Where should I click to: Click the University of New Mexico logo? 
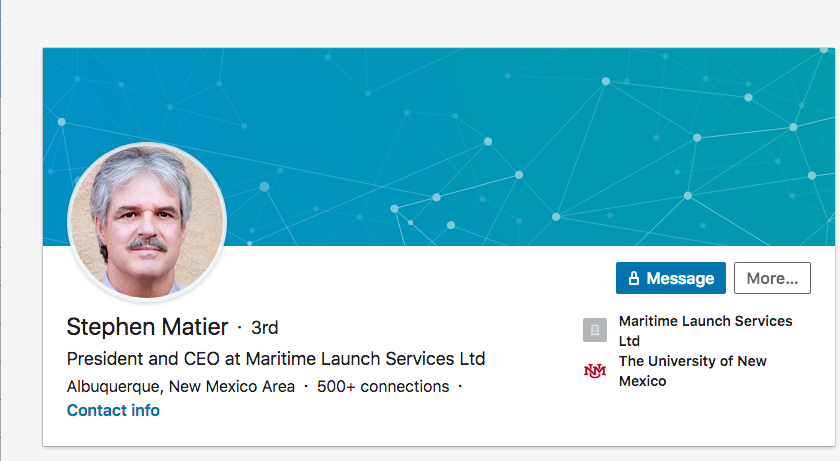coord(594,371)
